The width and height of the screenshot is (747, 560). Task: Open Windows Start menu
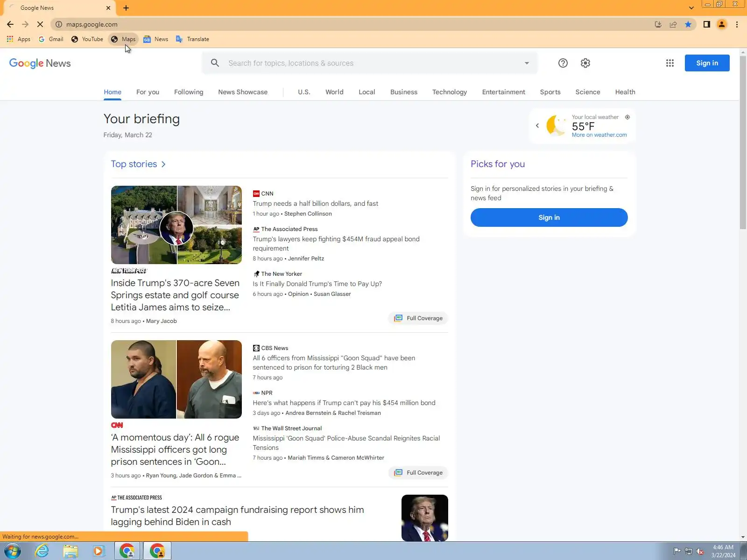tap(12, 551)
